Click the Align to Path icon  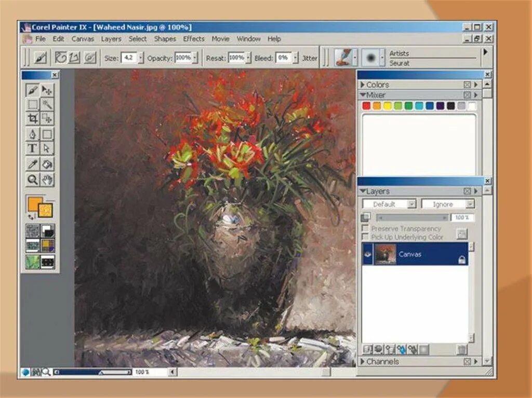89,58
